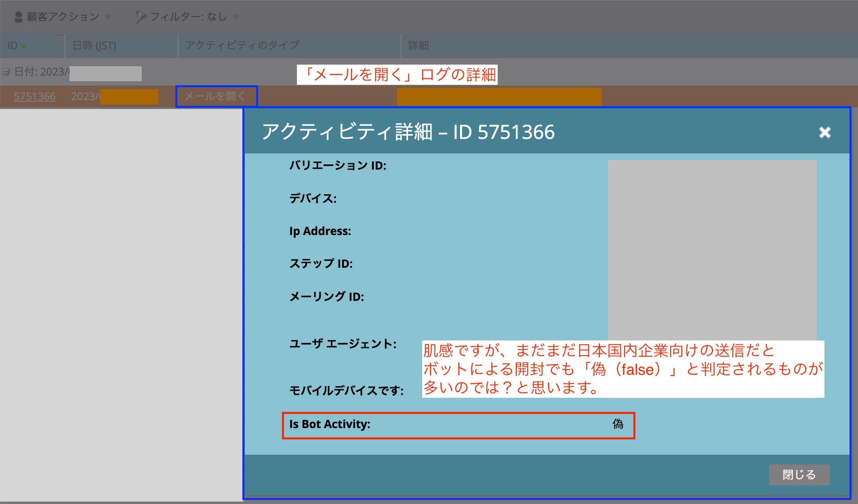
Task: Click the アクティビティのタイプ column header
Action: click(x=242, y=45)
